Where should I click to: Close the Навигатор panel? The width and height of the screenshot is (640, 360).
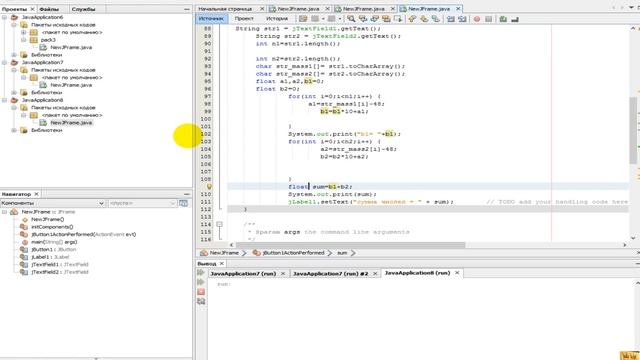[x=36, y=194]
